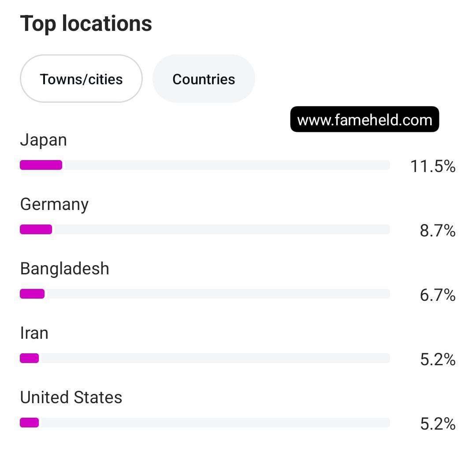Viewport: 476px width, 468px height.
Task: Select the Bangladesh country label
Action: pyautogui.click(x=64, y=269)
